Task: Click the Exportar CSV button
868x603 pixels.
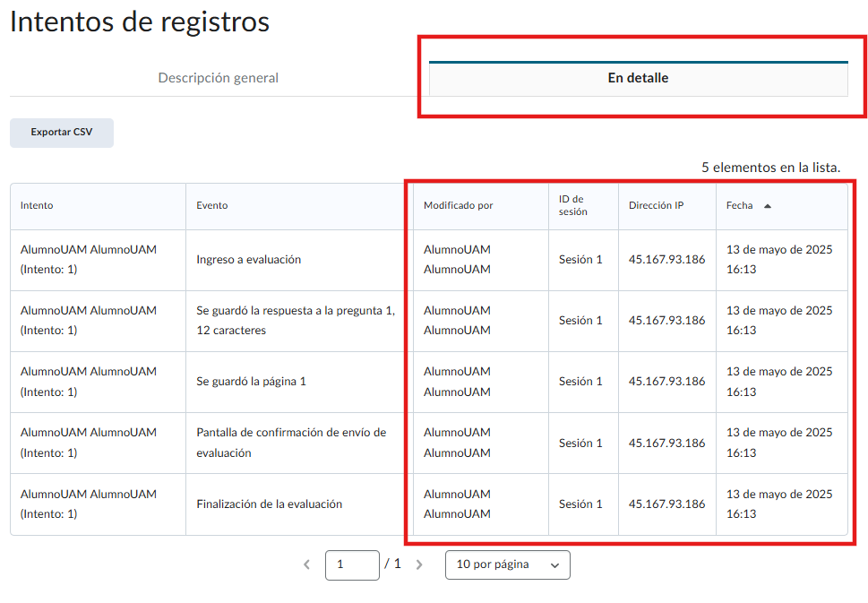Action: pos(61,132)
